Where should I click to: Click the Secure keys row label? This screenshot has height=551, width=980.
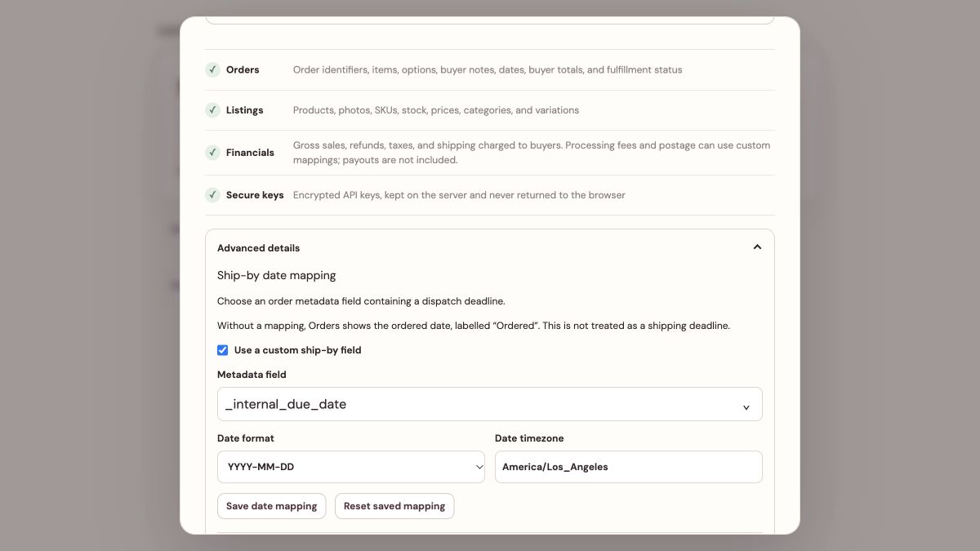click(255, 194)
